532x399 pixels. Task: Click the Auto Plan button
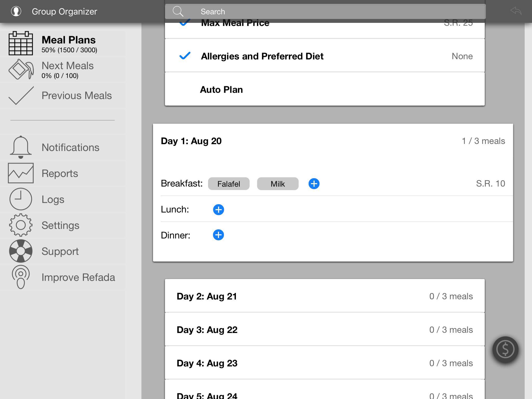[x=221, y=90]
